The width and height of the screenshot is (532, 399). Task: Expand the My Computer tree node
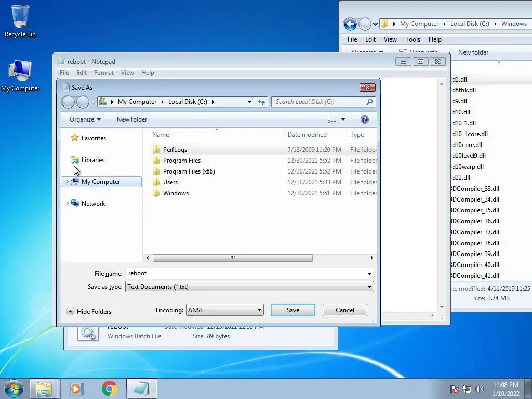click(x=67, y=182)
